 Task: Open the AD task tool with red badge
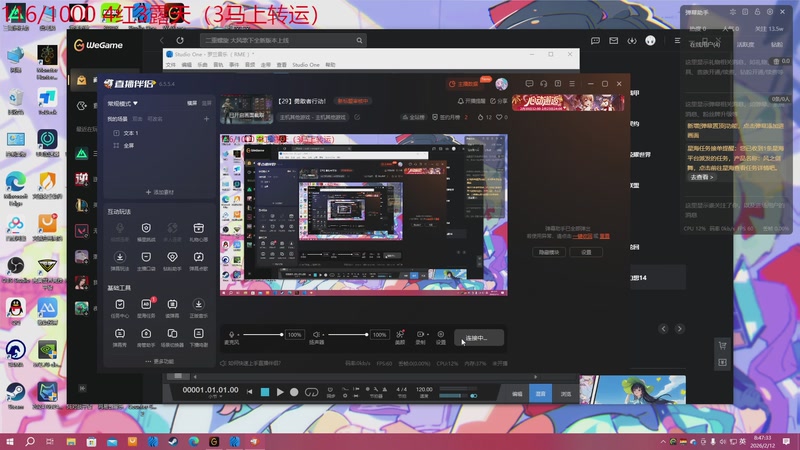click(146, 304)
